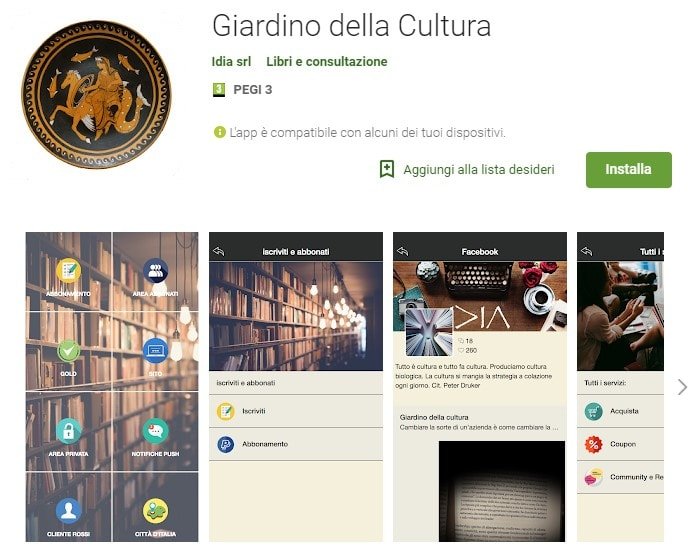
Task: Open the Libri e consultazione category
Action: click(327, 62)
